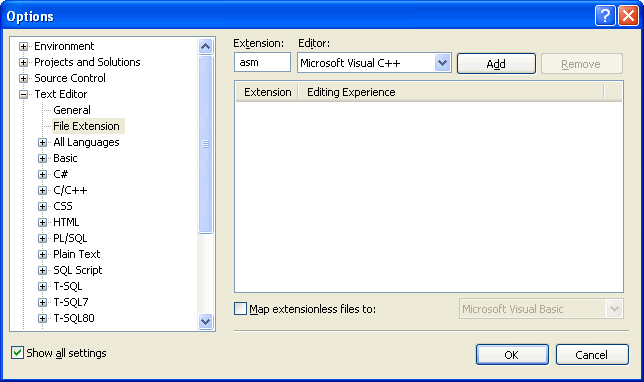Expand the Environment tree node
This screenshot has width=644, height=382.
click(23, 46)
